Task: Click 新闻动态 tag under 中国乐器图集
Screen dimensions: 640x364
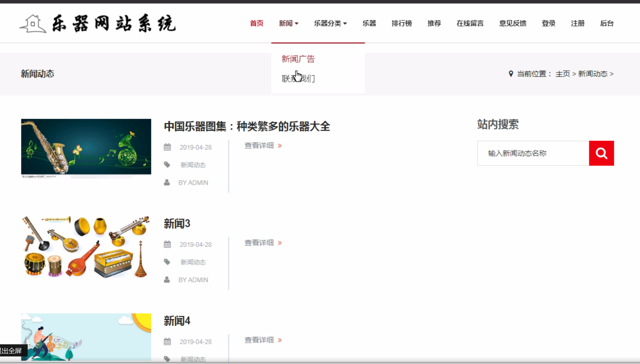Action: (193, 165)
